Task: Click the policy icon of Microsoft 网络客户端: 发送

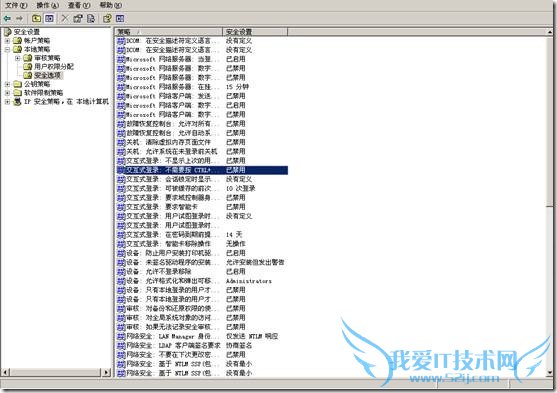Action: pos(121,96)
